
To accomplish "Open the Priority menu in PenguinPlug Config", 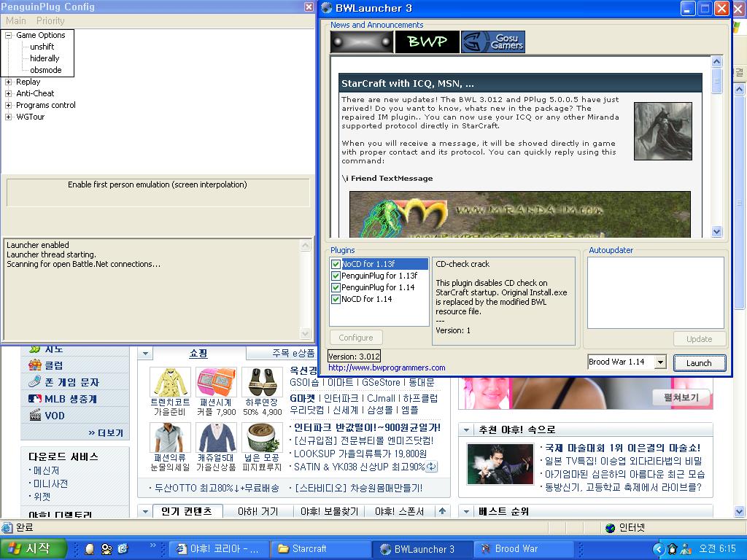I will pos(50,21).
